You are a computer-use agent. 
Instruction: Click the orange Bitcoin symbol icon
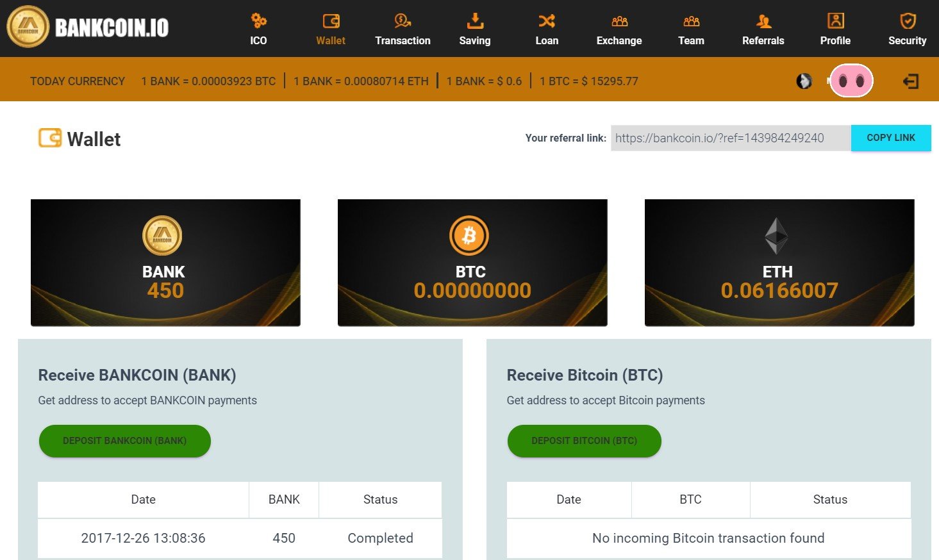click(x=469, y=235)
